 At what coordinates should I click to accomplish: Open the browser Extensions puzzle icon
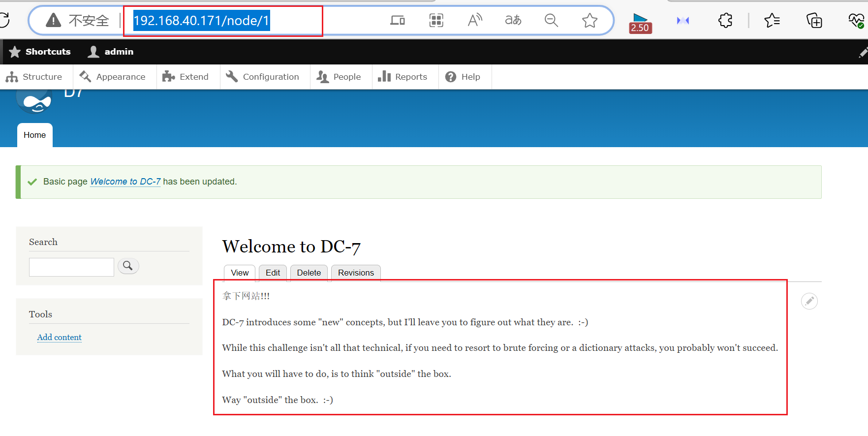click(725, 20)
